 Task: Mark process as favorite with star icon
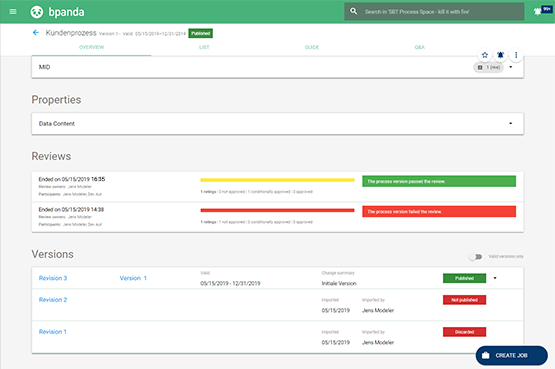pyautogui.click(x=485, y=55)
